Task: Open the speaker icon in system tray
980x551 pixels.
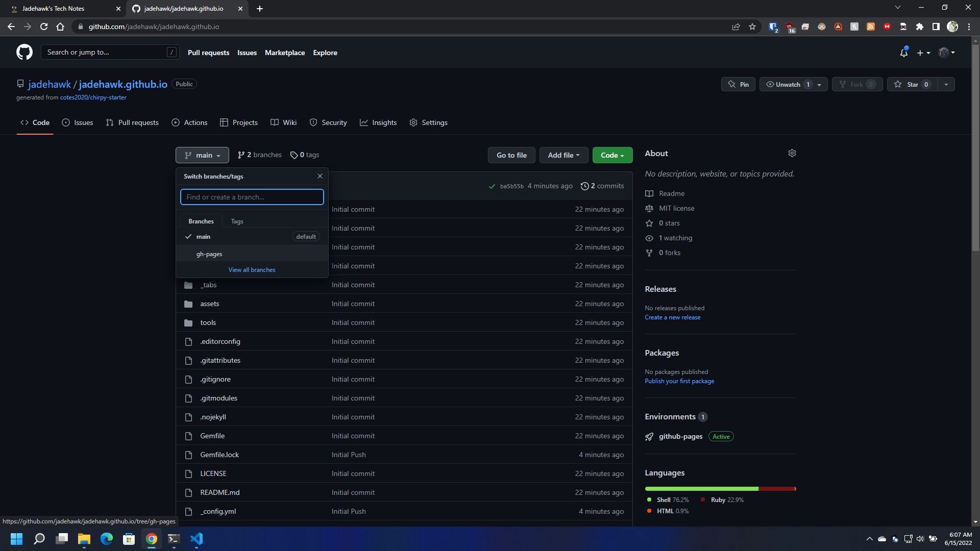Action: click(x=920, y=539)
